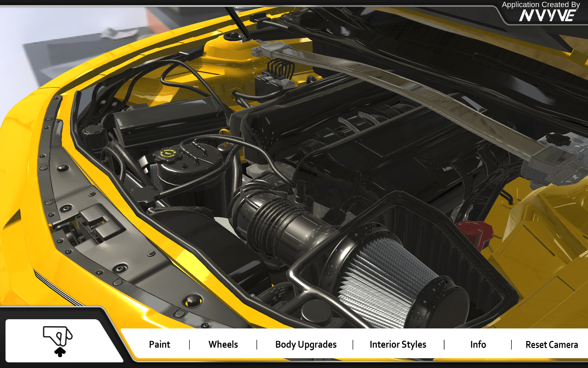
Task: Show the Info panel
Action: pyautogui.click(x=478, y=344)
